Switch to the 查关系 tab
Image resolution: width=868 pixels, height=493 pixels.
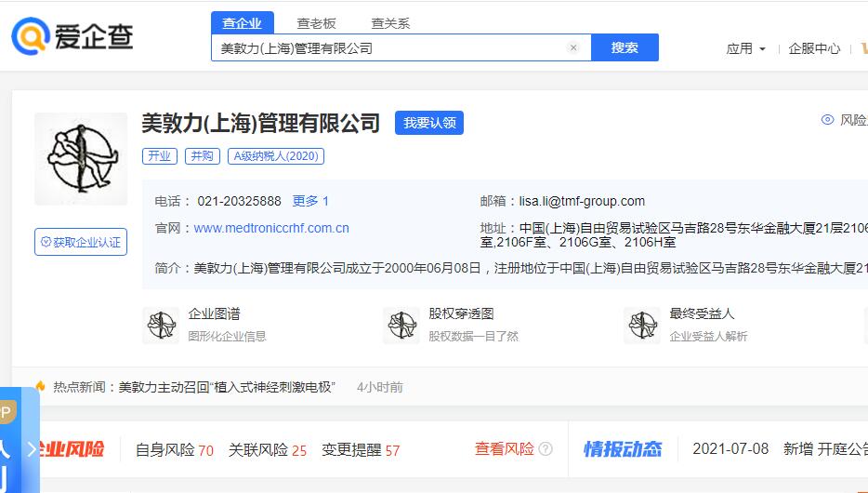point(390,23)
